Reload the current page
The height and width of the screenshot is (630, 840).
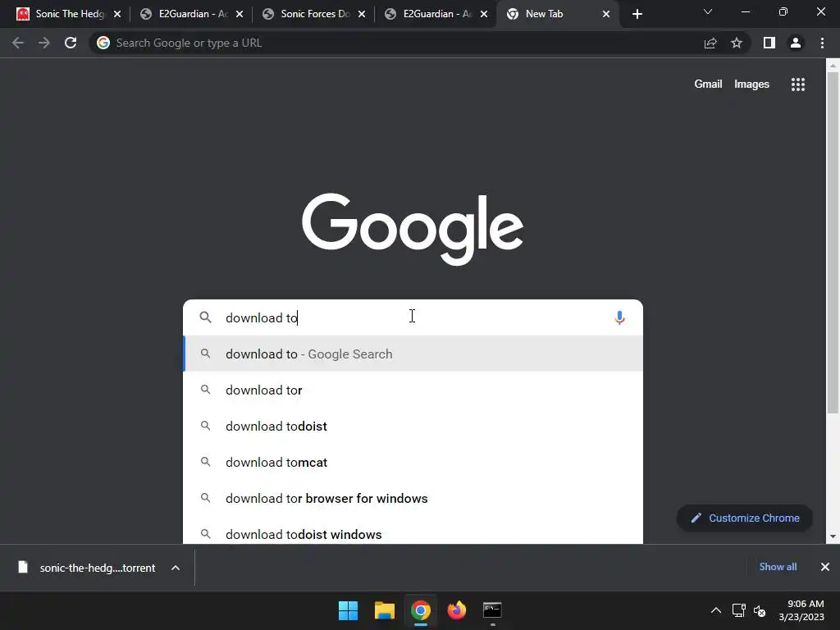(x=71, y=43)
